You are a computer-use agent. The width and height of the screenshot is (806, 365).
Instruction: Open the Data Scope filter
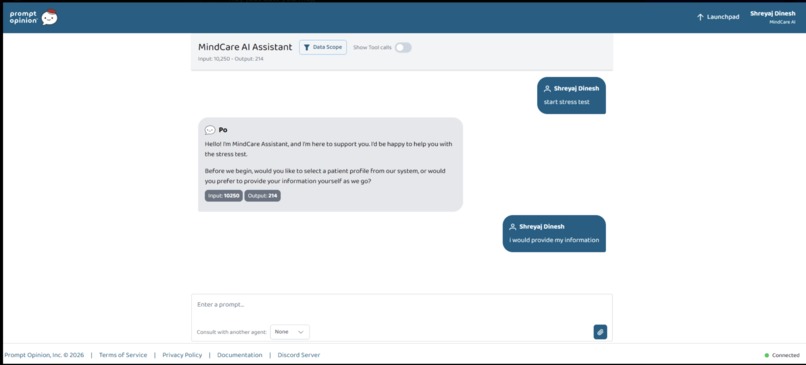(x=323, y=47)
